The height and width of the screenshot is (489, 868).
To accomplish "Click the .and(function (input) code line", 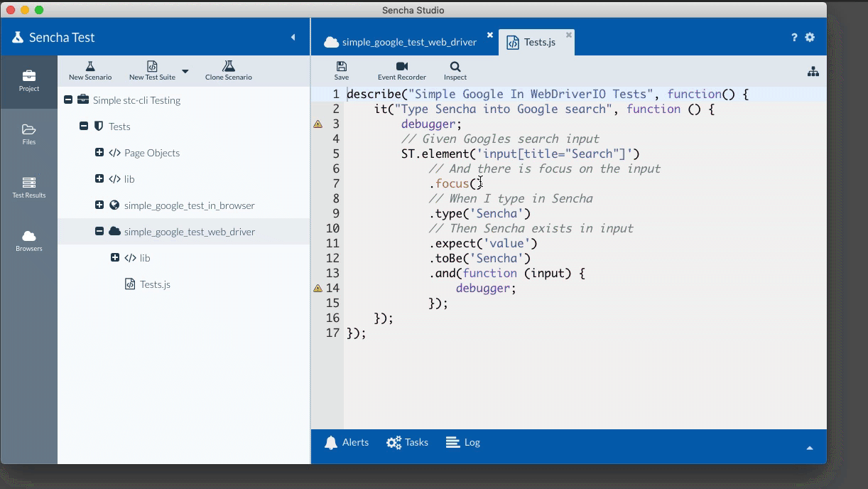I will (x=506, y=273).
